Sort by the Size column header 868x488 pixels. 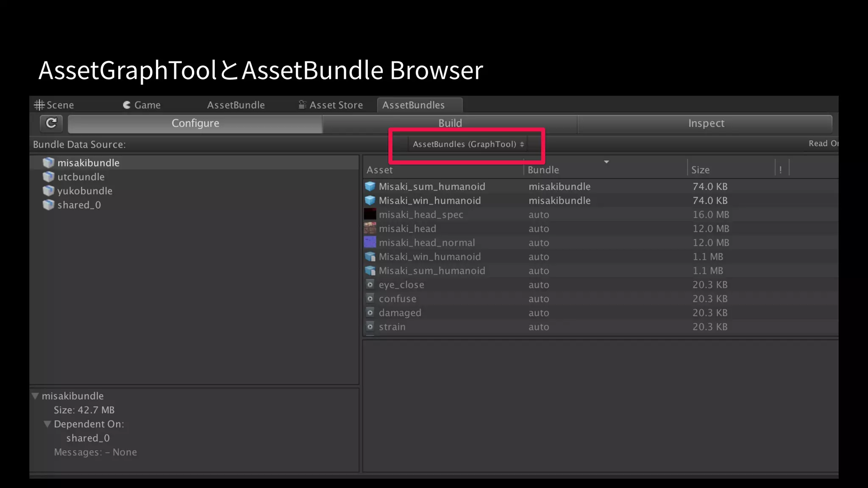[700, 170]
